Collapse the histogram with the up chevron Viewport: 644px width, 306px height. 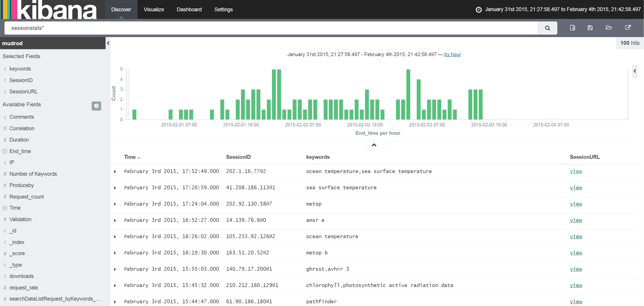click(374, 145)
